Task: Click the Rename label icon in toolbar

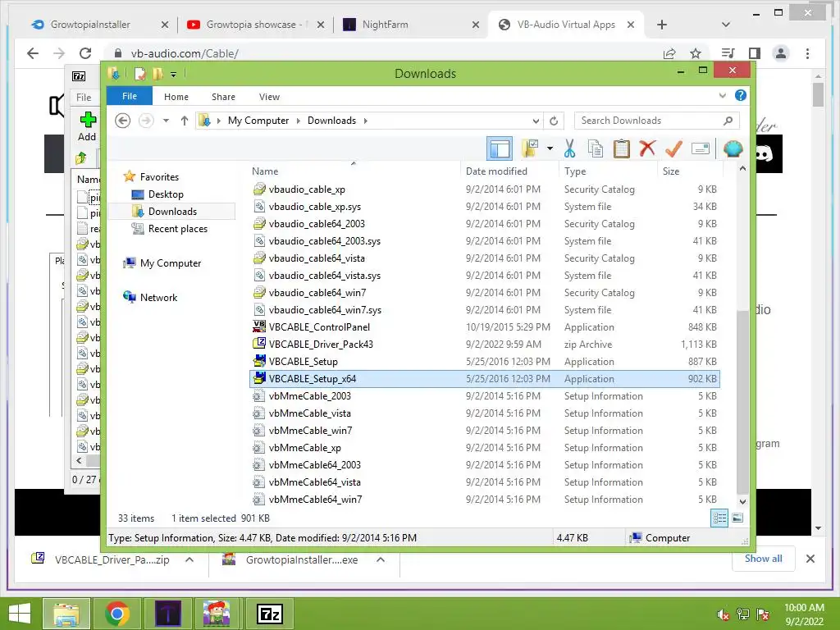Action: point(701,148)
